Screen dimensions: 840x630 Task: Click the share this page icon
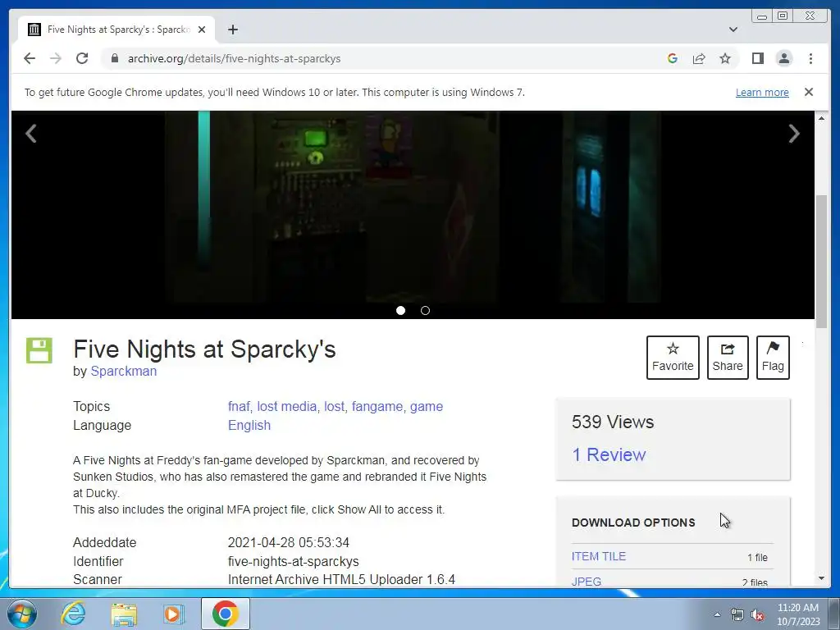699,58
